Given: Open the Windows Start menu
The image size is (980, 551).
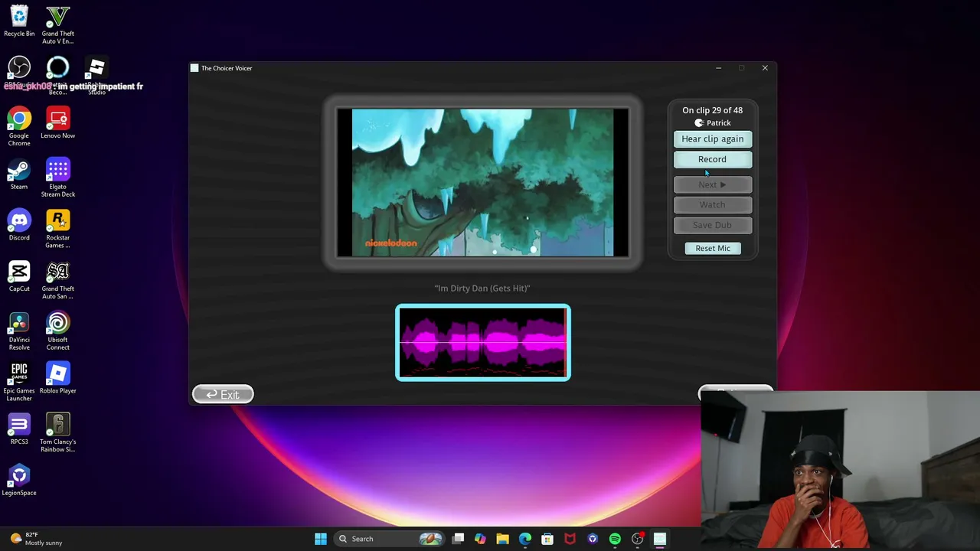Looking at the screenshot, I should pyautogui.click(x=321, y=539).
